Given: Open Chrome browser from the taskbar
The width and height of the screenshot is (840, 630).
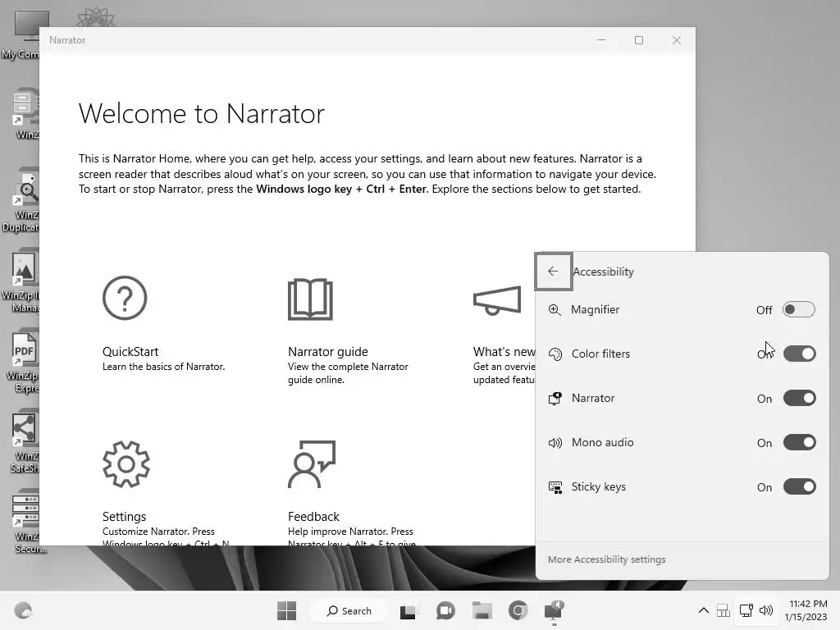Looking at the screenshot, I should [x=518, y=610].
